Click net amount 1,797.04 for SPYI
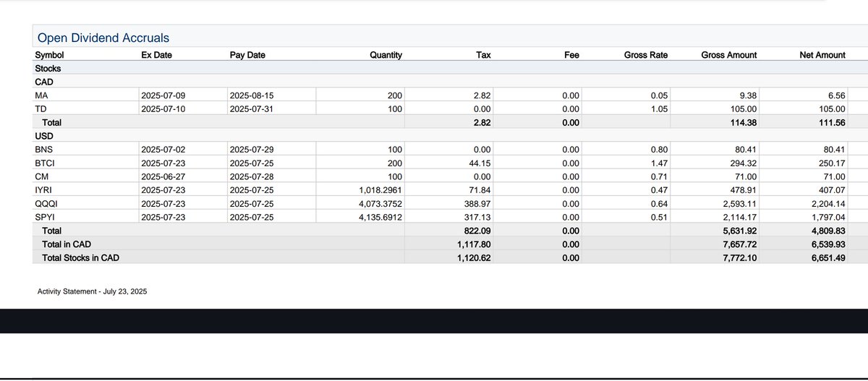The height and width of the screenshot is (381, 868). click(829, 217)
